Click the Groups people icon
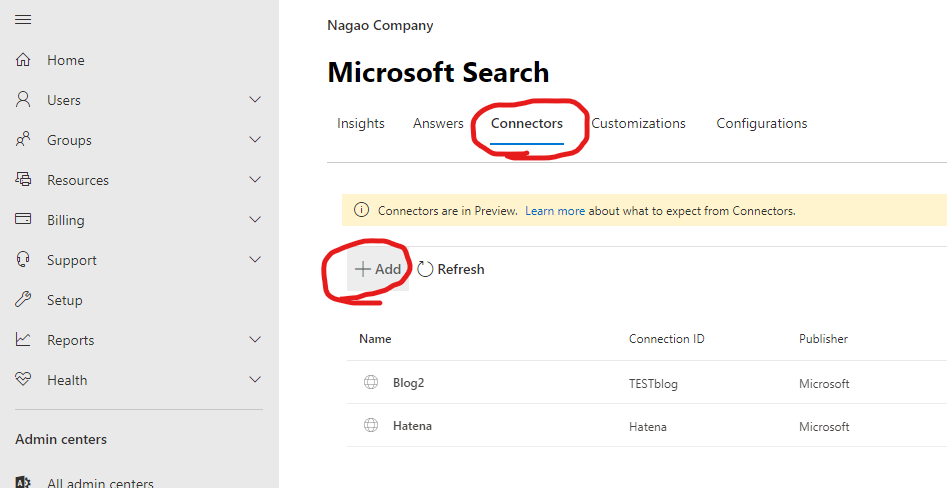 pos(23,140)
